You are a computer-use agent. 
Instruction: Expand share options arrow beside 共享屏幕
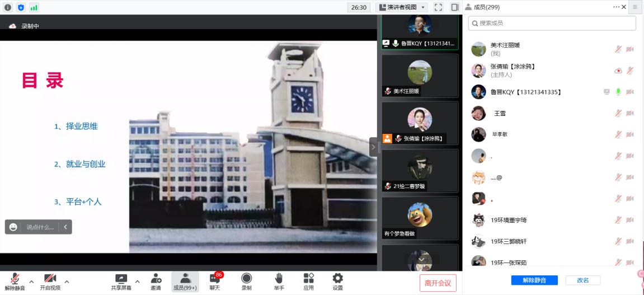tap(138, 282)
